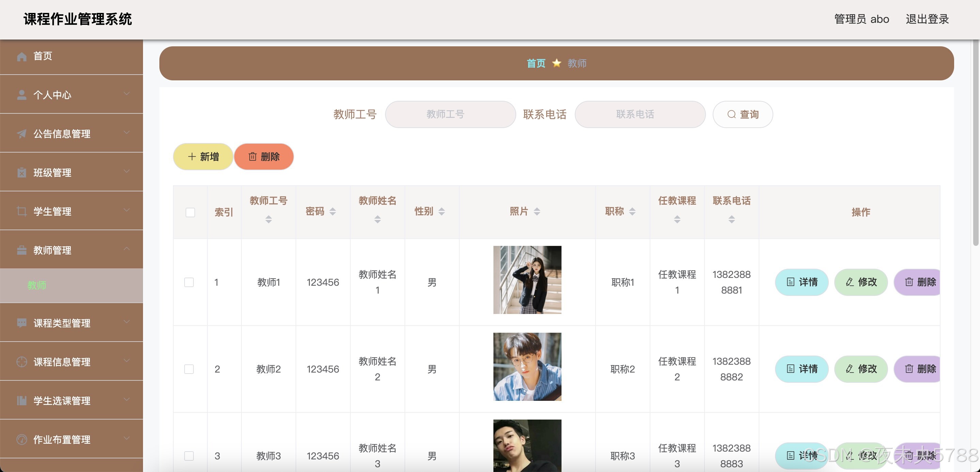Screen dimensions: 980x472
Task: Click the chat bubble icon for 课程类型管理
Action: (22, 323)
